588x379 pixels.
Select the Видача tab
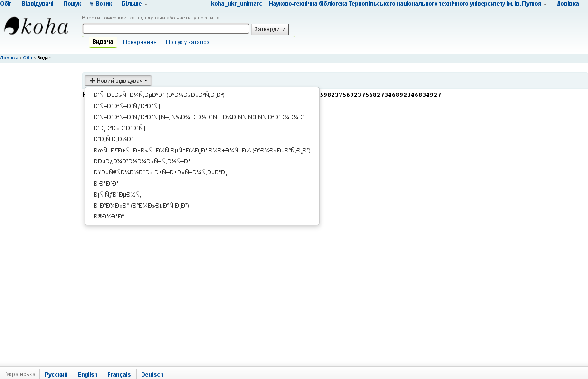point(103,42)
